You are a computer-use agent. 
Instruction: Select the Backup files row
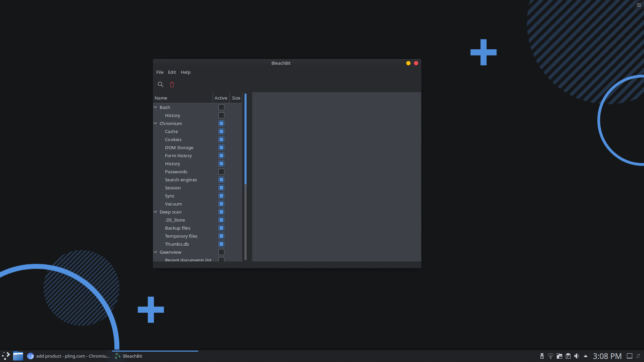(x=198, y=228)
